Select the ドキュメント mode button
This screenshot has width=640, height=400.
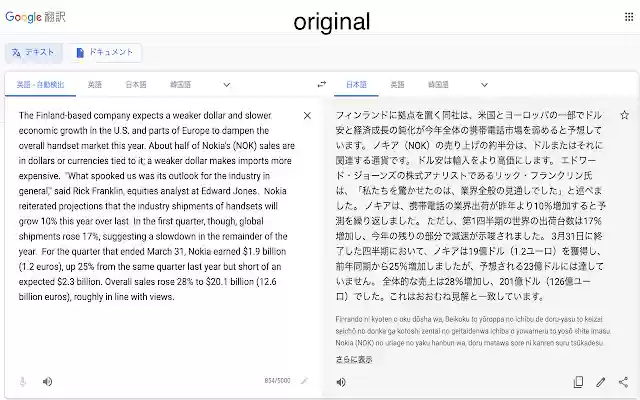coord(104,53)
